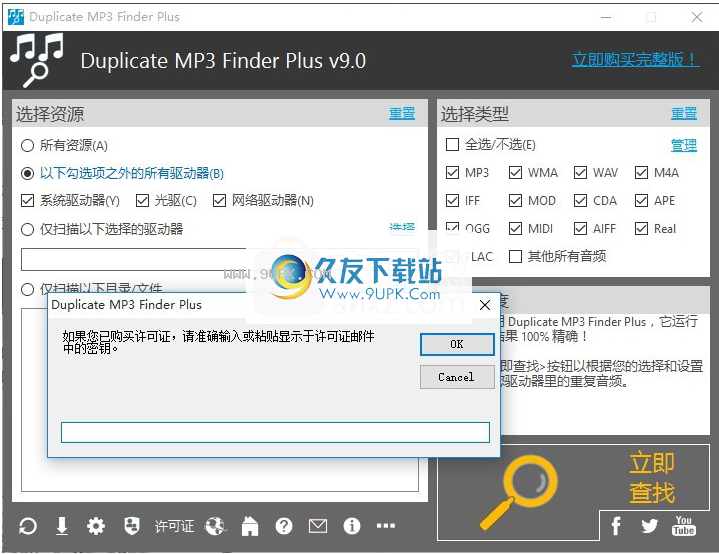Click the download arrow icon
This screenshot has width=719, height=554.
(62, 526)
